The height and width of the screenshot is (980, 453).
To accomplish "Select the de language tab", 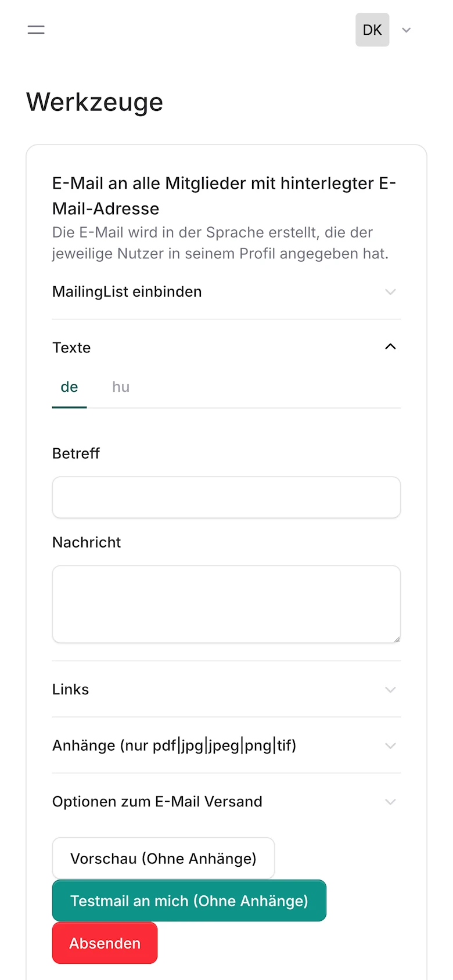I will [x=69, y=387].
